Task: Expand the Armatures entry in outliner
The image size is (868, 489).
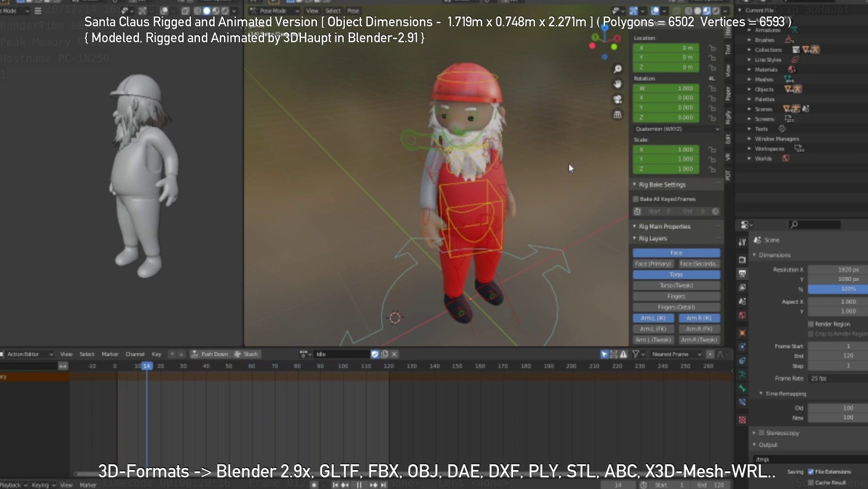Action: 750,30
